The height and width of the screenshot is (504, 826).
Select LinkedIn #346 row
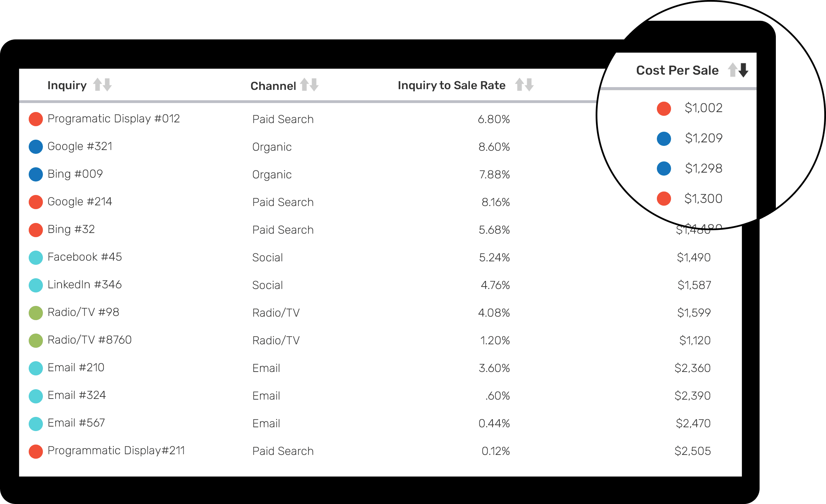click(380, 285)
